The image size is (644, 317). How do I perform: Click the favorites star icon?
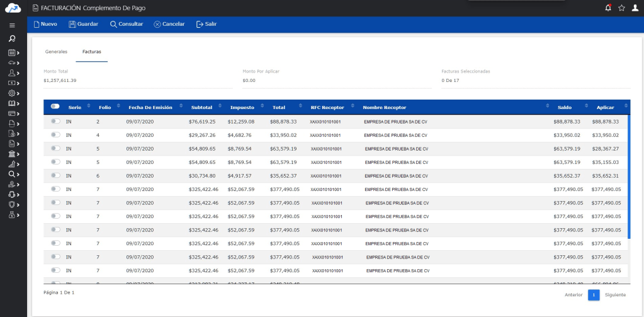621,8
